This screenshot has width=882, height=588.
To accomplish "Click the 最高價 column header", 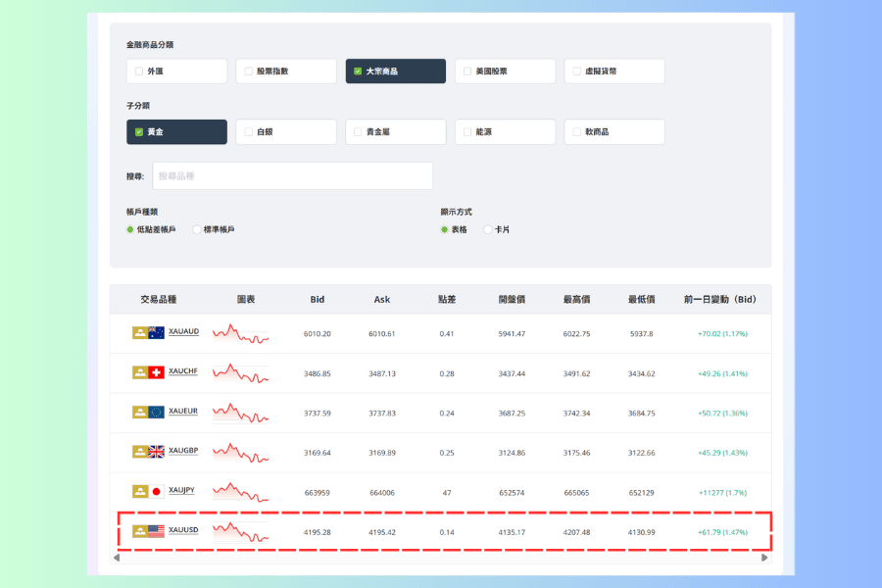I will (x=576, y=299).
